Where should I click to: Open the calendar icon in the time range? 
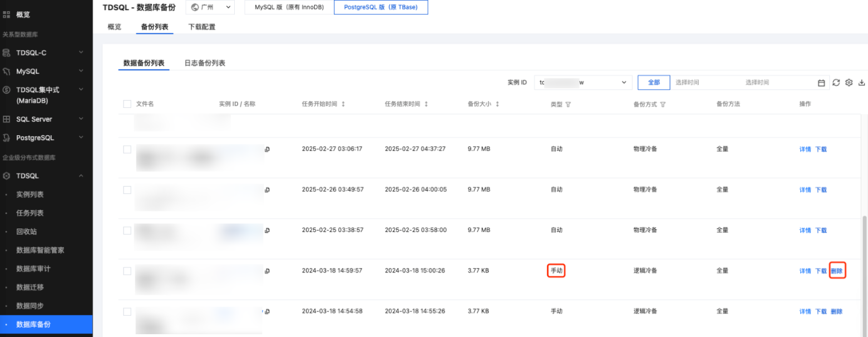click(821, 83)
